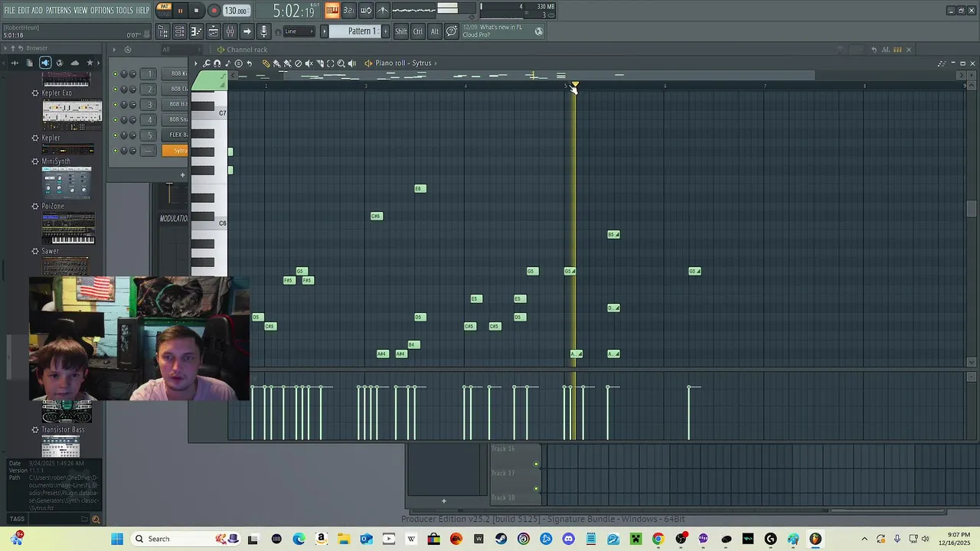This screenshot has width=980, height=551.
Task: Toggle the green mute light of channel 3
Action: tap(115, 104)
